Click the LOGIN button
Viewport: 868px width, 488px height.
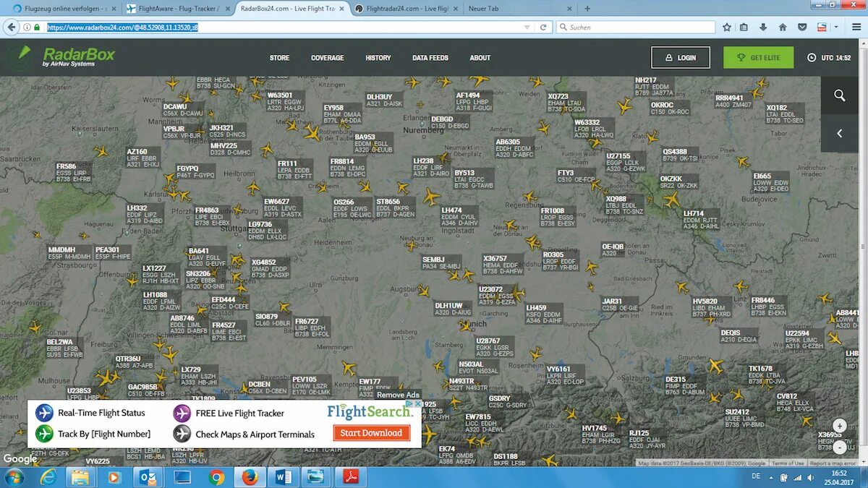point(681,58)
